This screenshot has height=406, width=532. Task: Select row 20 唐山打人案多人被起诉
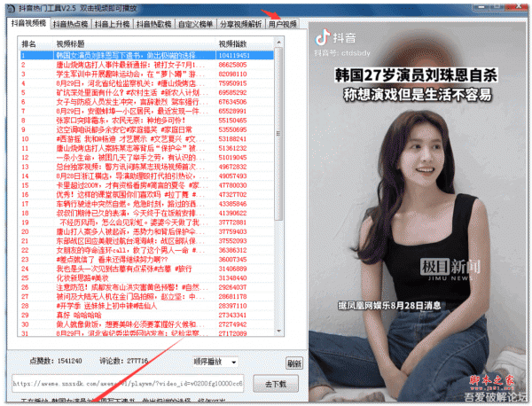pyautogui.click(x=146, y=231)
